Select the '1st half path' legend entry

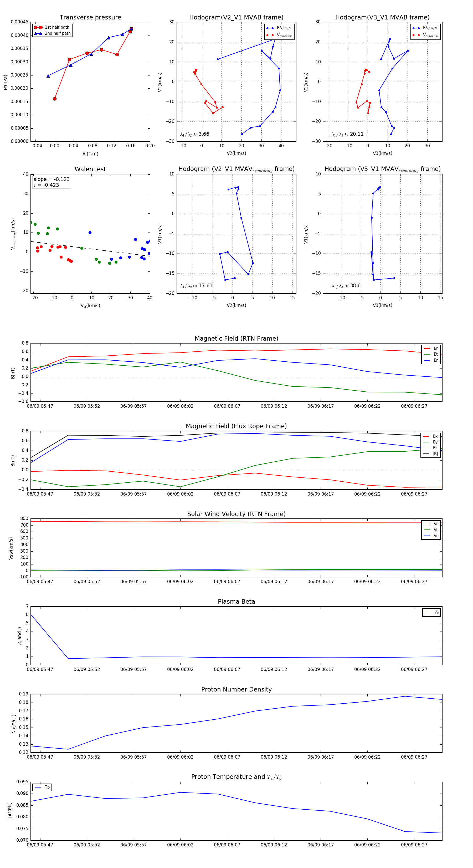click(x=52, y=27)
